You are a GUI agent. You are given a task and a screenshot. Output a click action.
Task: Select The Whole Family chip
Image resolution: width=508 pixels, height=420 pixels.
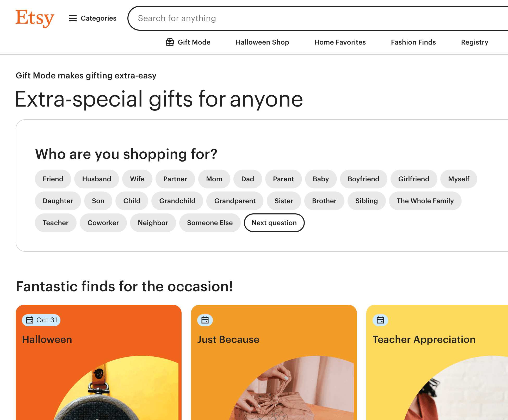(425, 201)
